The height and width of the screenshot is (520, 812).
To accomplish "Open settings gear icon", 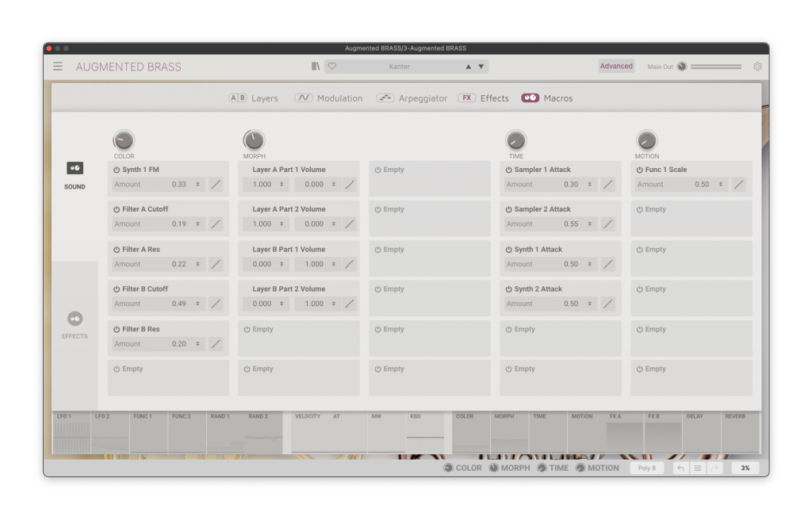I will click(x=757, y=67).
